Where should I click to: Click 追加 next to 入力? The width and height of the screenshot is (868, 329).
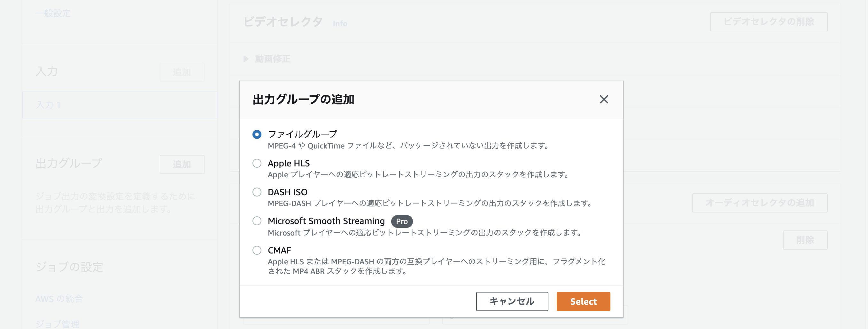click(182, 72)
